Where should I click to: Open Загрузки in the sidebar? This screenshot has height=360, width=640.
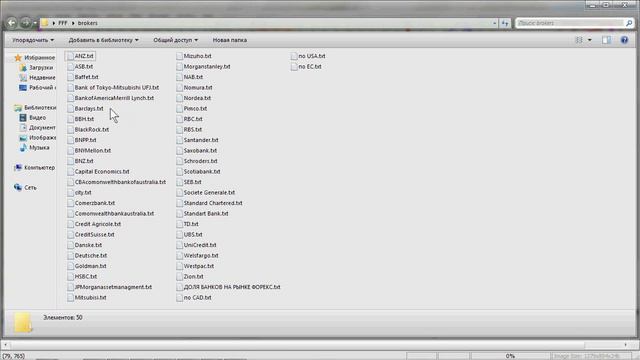click(x=41, y=67)
